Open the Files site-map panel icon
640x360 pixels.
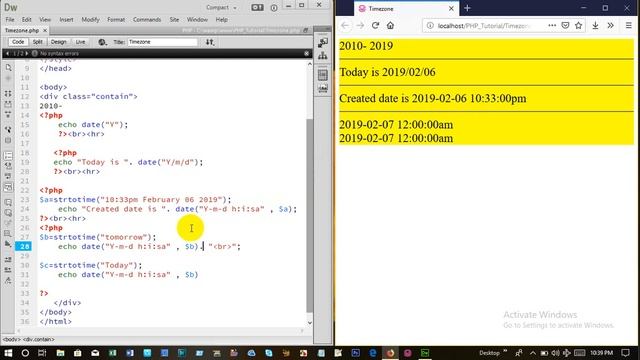click(x=322, y=56)
